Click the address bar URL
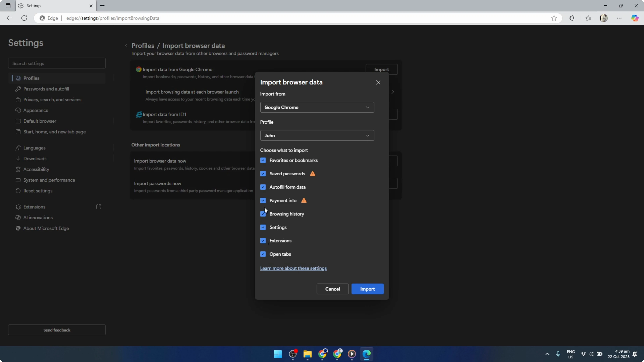 (x=113, y=18)
